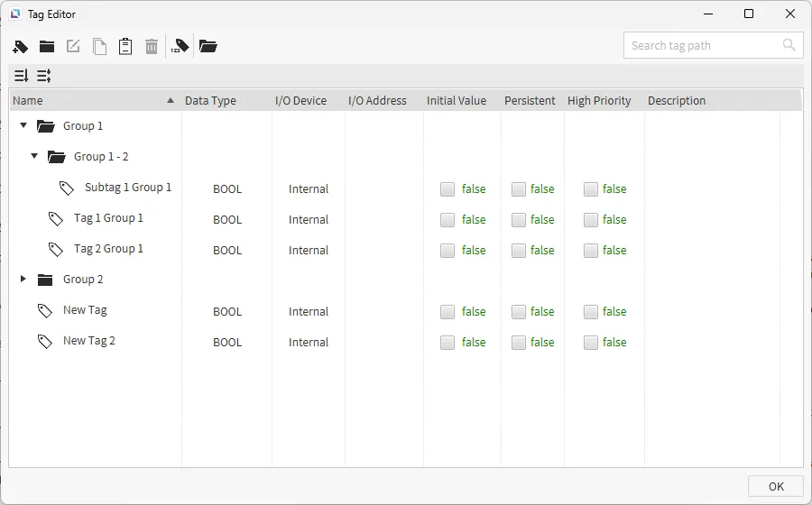812x505 pixels.
Task: Select the New Tag row
Action: (x=85, y=311)
